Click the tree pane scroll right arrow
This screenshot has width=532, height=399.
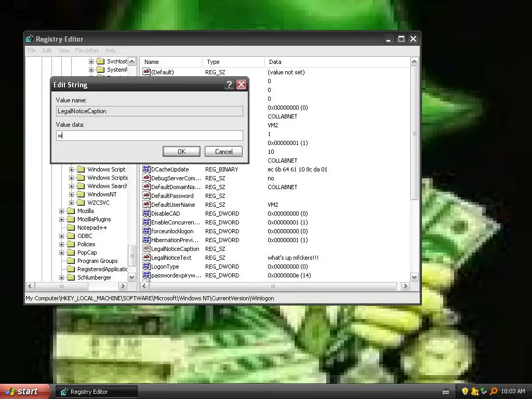123,286
